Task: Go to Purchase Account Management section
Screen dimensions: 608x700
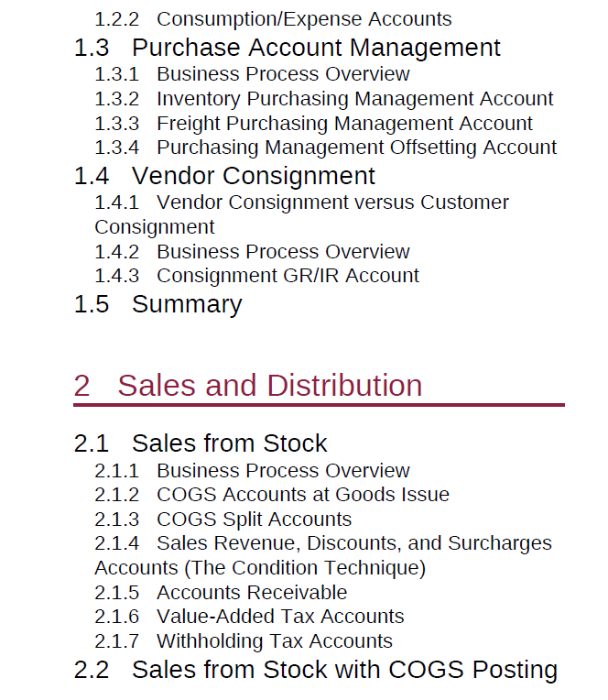Action: 288,48
